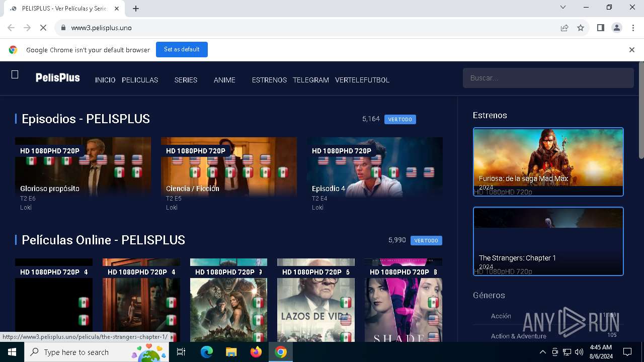Open PELICULAS menu
Viewport: 644px width, 362px height.
[x=140, y=80]
